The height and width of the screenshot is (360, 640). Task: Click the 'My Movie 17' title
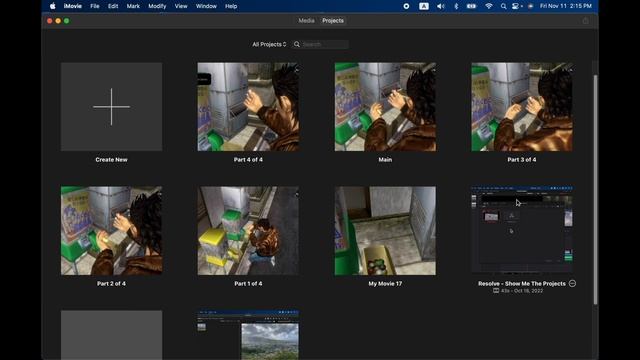tap(385, 283)
